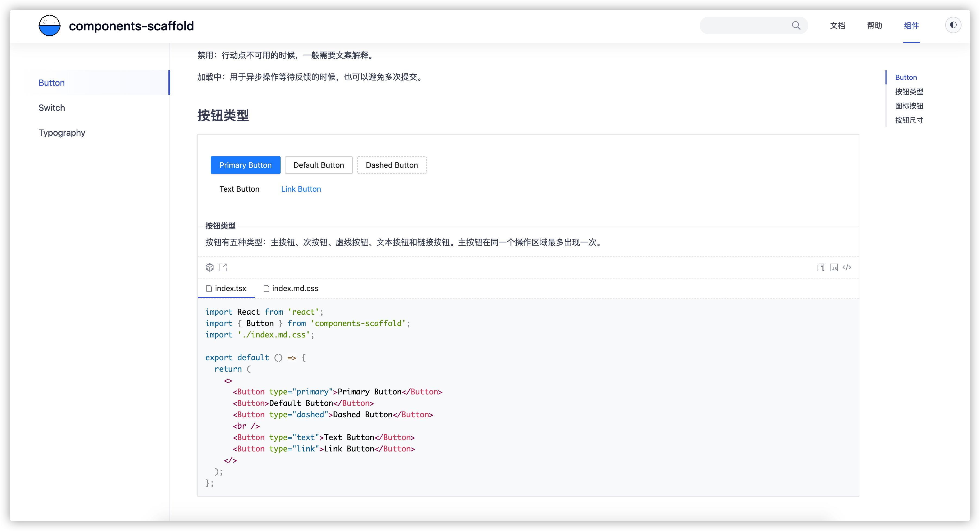This screenshot has height=531, width=980.
Task: Open demo in new tab icon
Action: [x=223, y=267]
